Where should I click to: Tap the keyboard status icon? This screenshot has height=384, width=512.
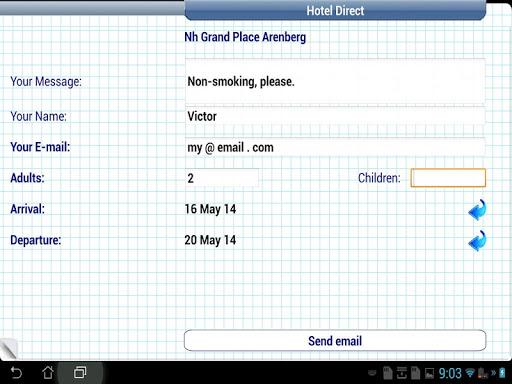click(372, 373)
